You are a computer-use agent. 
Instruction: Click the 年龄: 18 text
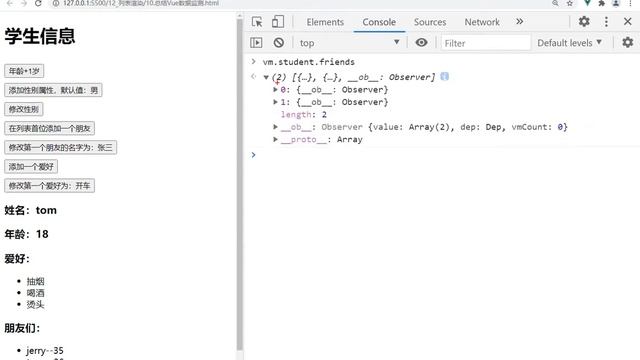tap(27, 234)
